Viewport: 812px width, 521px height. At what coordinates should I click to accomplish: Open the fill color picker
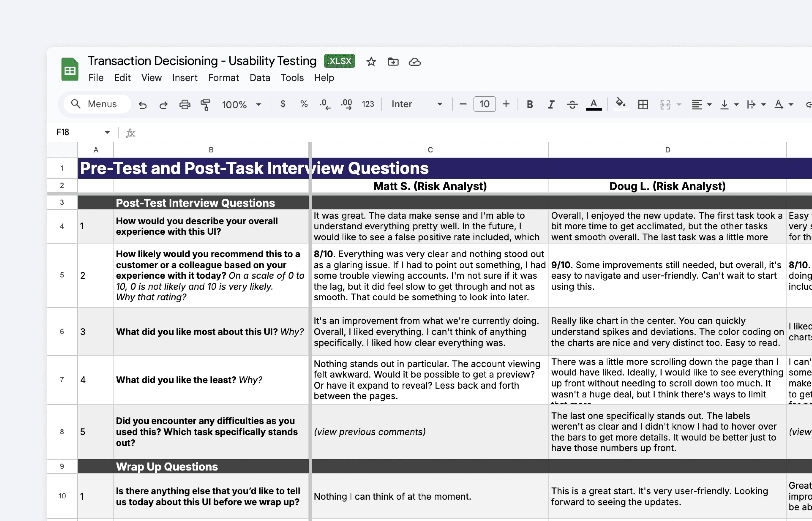click(x=621, y=104)
